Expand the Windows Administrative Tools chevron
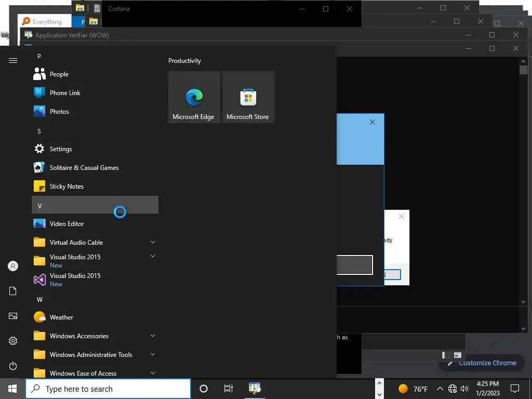Image resolution: width=532 pixels, height=399 pixels. coord(153,354)
